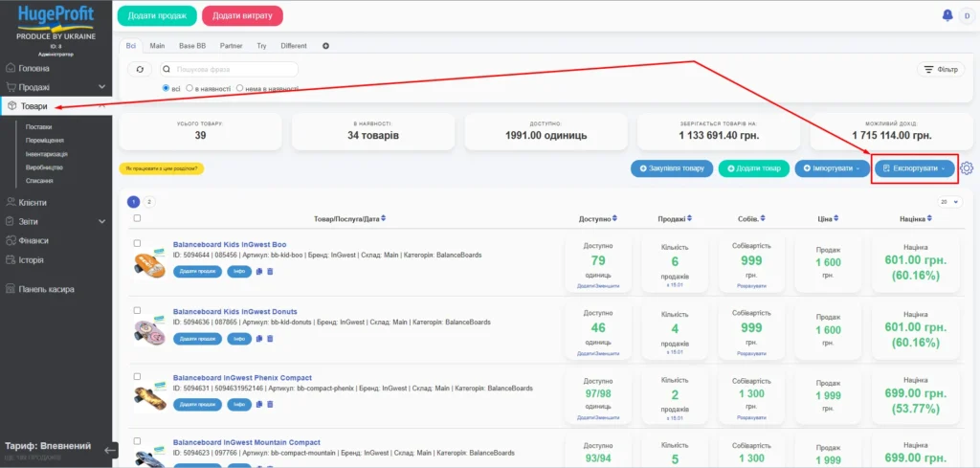Open Клієнти in the sidebar

(x=33, y=202)
